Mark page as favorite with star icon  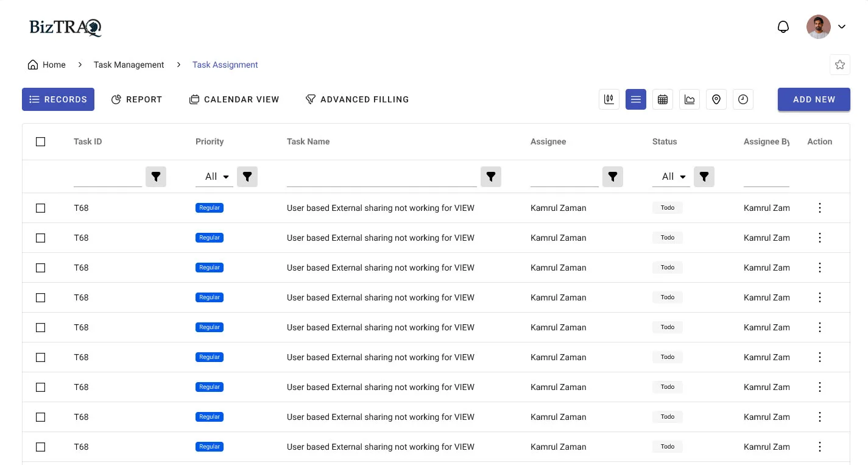pyautogui.click(x=840, y=65)
